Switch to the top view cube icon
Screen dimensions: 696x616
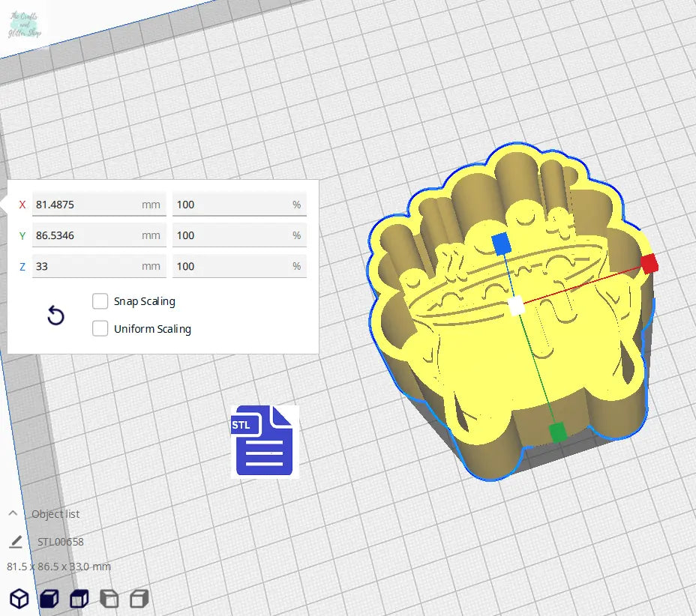79,599
